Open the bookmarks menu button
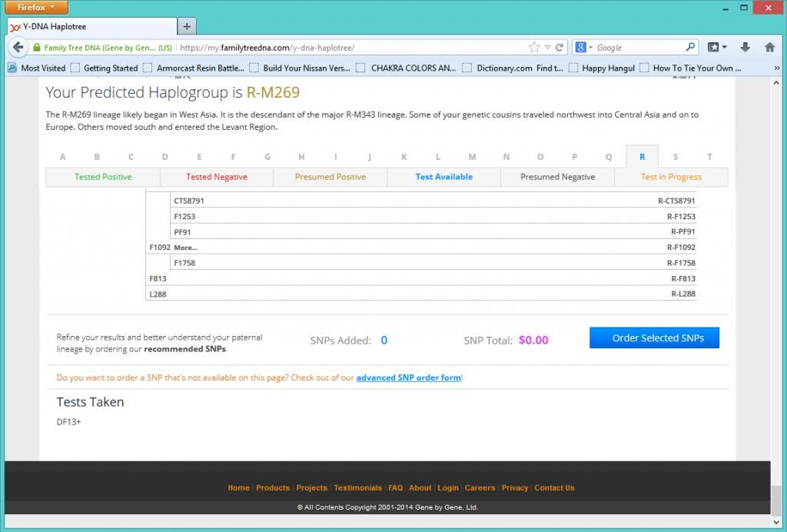Viewport: 787px width, 532px height. coord(717,47)
